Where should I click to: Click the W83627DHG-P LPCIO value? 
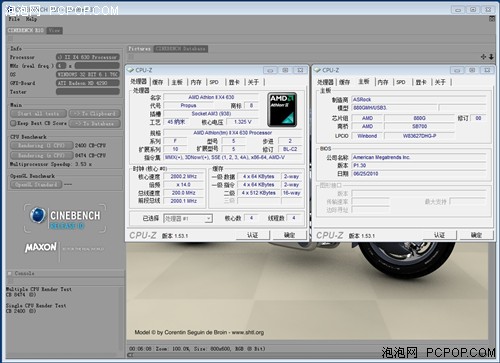[419, 136]
